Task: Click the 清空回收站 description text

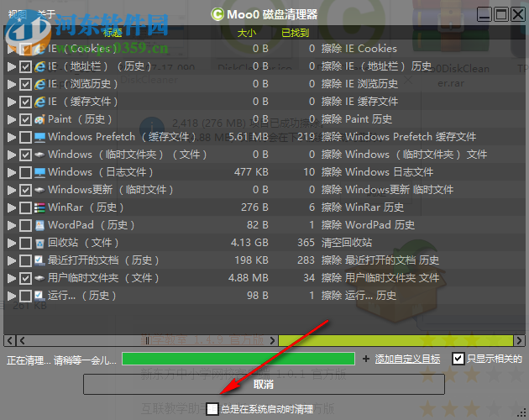Action: tap(347, 243)
